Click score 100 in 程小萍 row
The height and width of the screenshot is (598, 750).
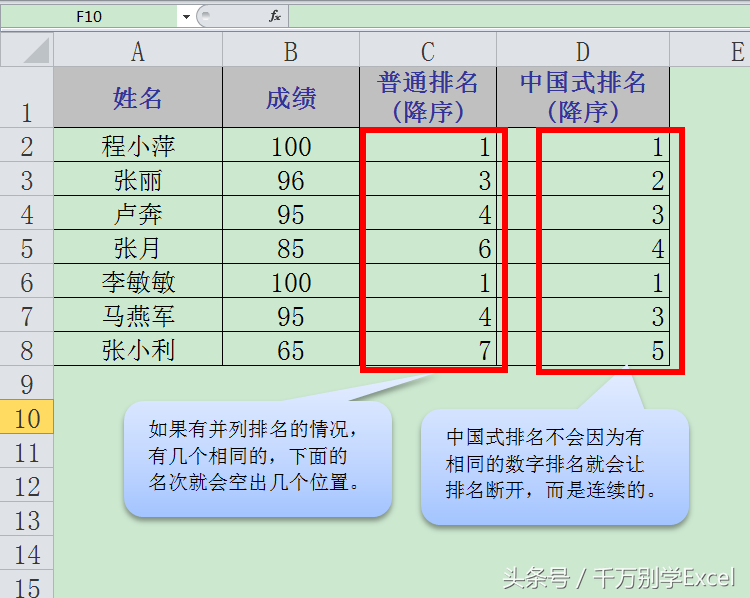(291, 145)
